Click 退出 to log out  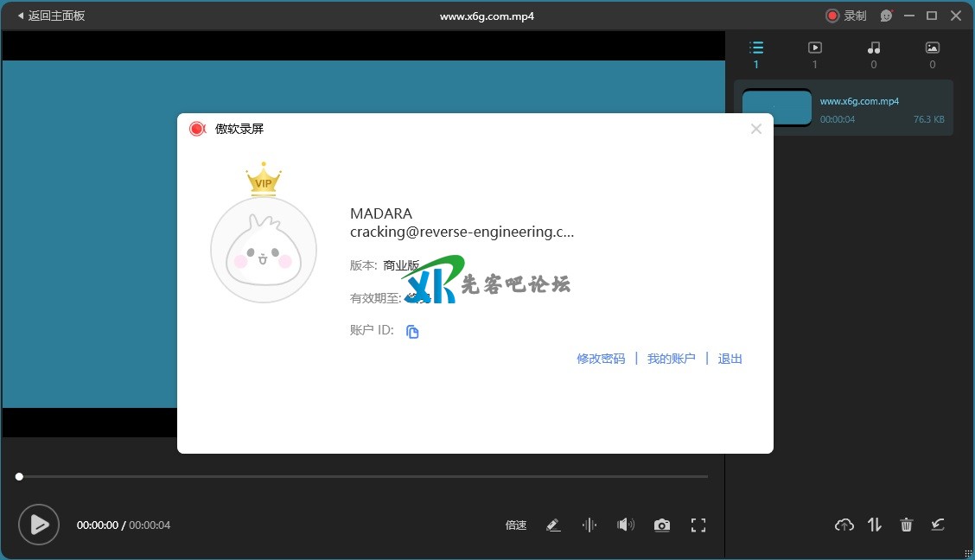pyautogui.click(x=730, y=359)
